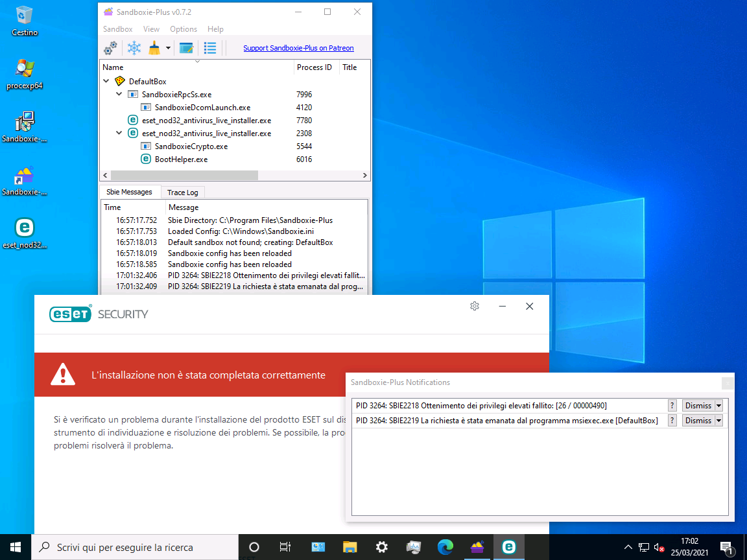Open Sandboxie-Plus shortcut desktop icon
Image resolution: width=747 pixels, height=560 pixels.
pyautogui.click(x=24, y=181)
